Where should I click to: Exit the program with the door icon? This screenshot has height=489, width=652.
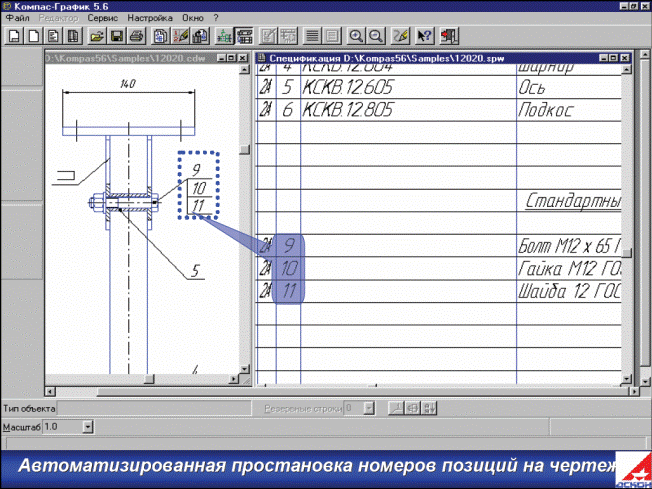pos(449,36)
